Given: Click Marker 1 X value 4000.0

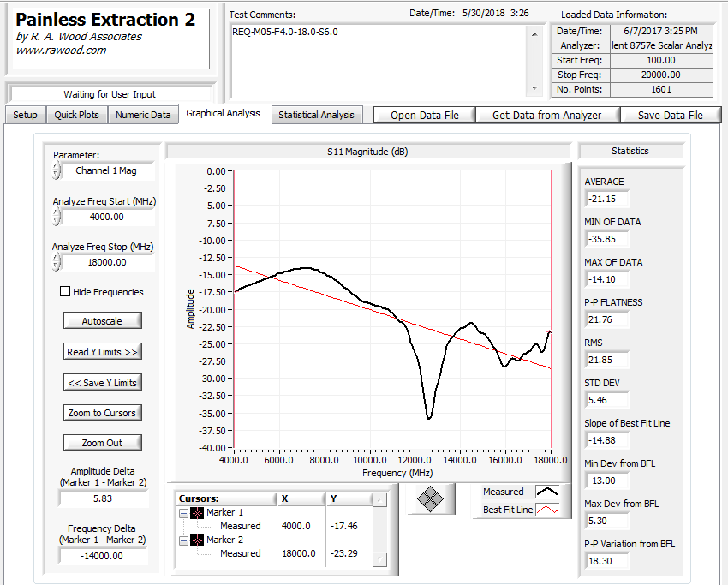Looking at the screenshot, I should 295,526.
